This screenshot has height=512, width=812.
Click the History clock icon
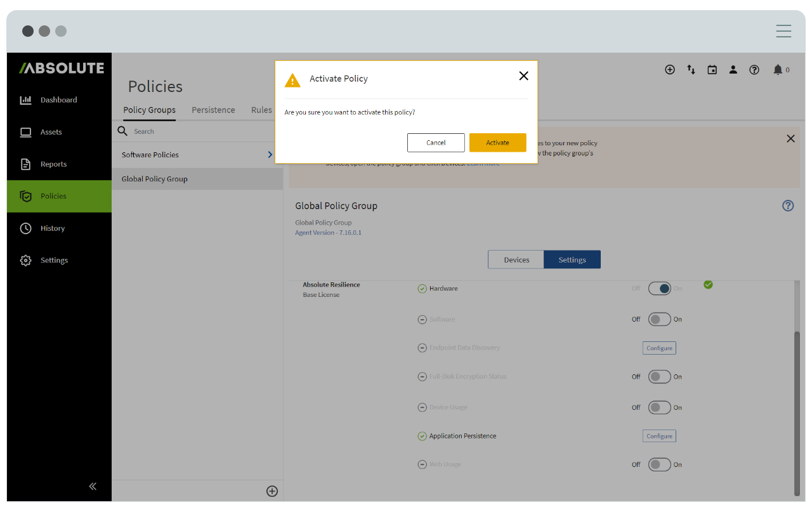[x=25, y=228]
